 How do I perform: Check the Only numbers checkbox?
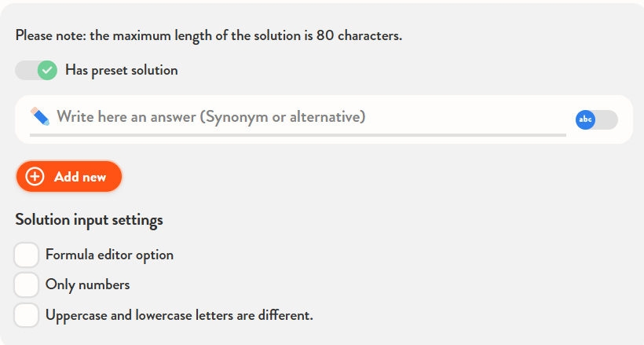(27, 284)
